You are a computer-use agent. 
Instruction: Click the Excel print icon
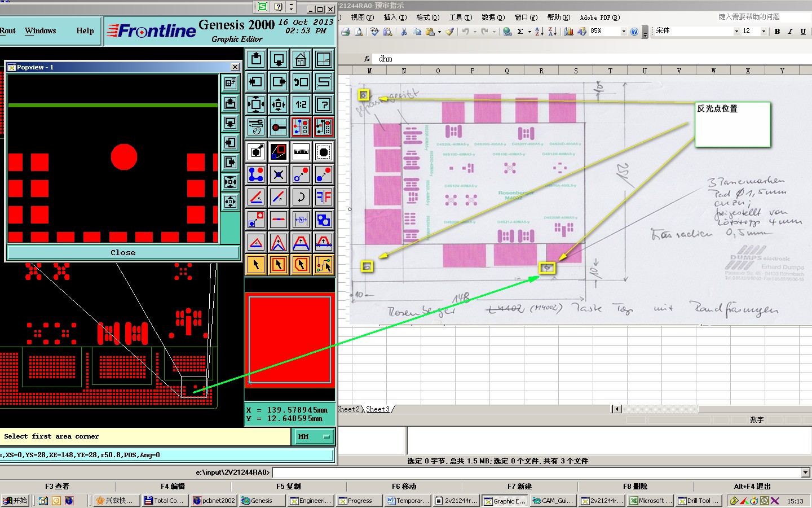click(x=346, y=32)
